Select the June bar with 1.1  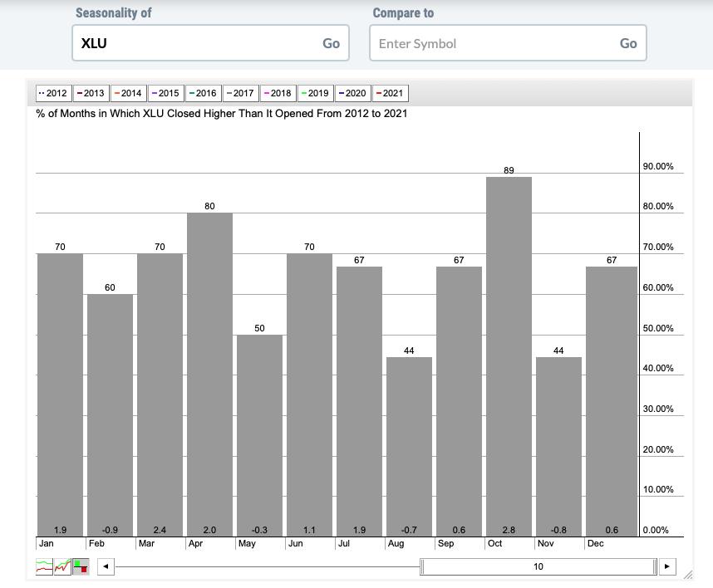(x=309, y=394)
